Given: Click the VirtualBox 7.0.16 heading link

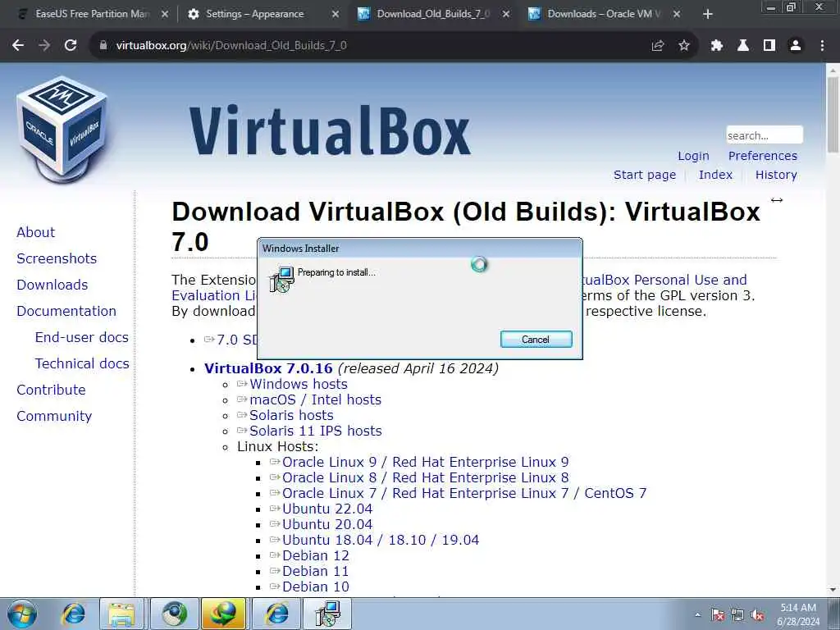Looking at the screenshot, I should 268,368.
